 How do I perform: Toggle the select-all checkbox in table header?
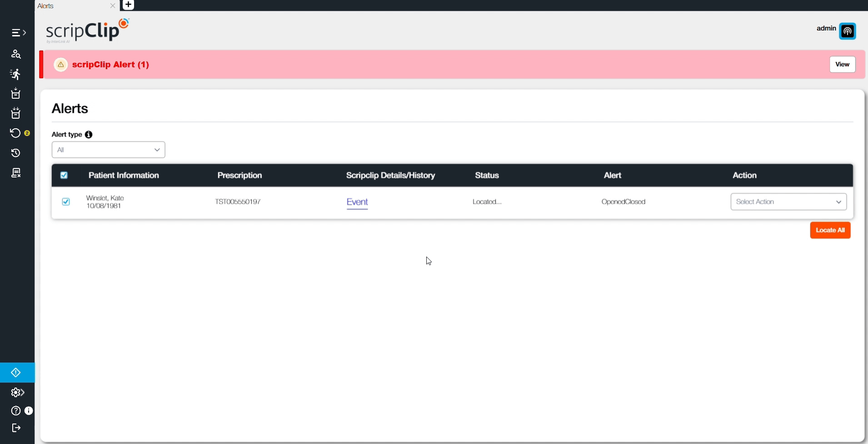coord(64,175)
